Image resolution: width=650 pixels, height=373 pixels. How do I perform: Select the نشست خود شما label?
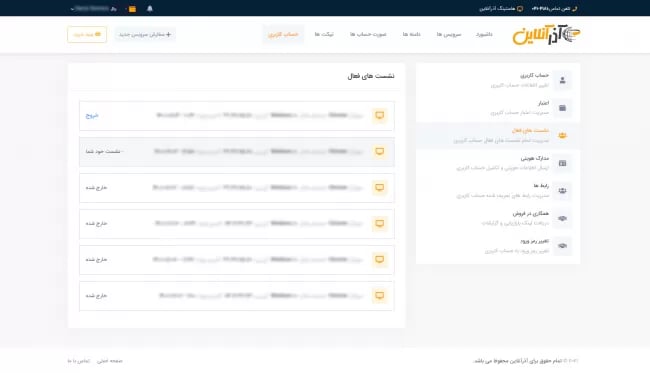[103, 152]
